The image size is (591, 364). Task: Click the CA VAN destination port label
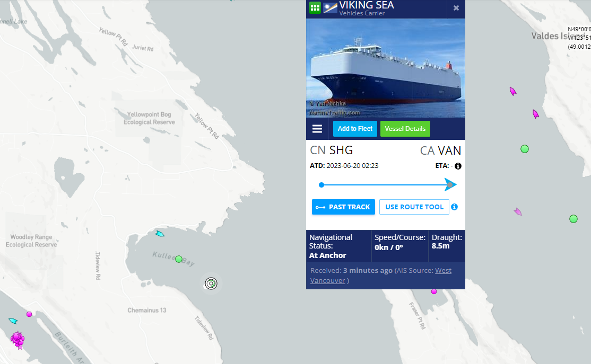(441, 150)
